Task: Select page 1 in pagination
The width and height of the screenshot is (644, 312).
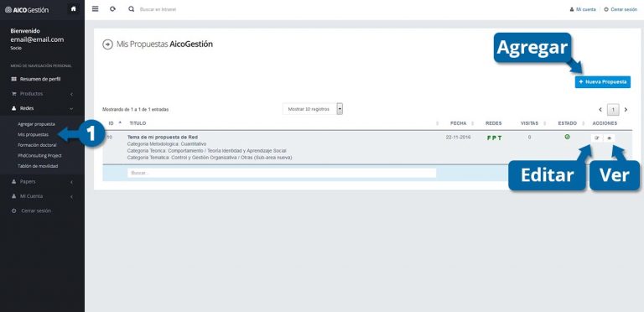Action: pyautogui.click(x=613, y=110)
